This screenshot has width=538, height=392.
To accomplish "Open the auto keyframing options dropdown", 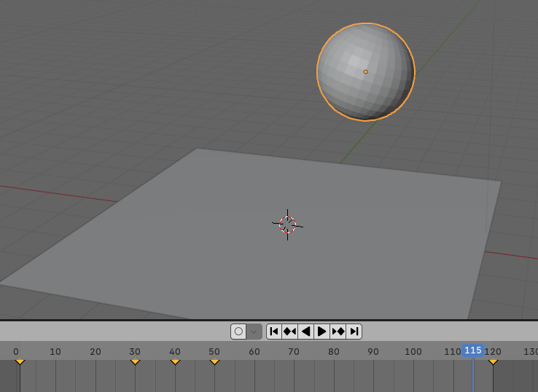I will [254, 332].
